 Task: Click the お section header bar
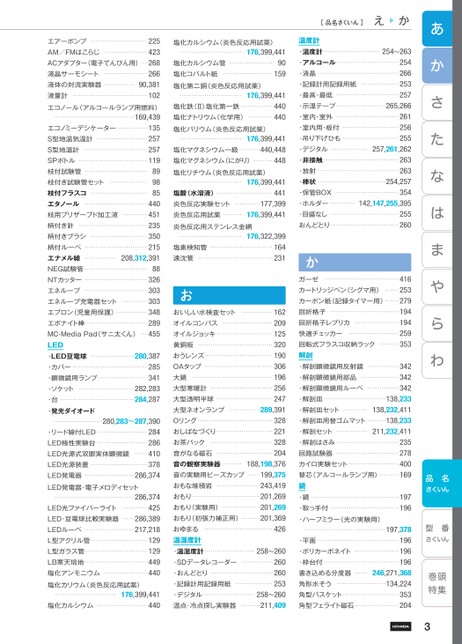coord(229,295)
